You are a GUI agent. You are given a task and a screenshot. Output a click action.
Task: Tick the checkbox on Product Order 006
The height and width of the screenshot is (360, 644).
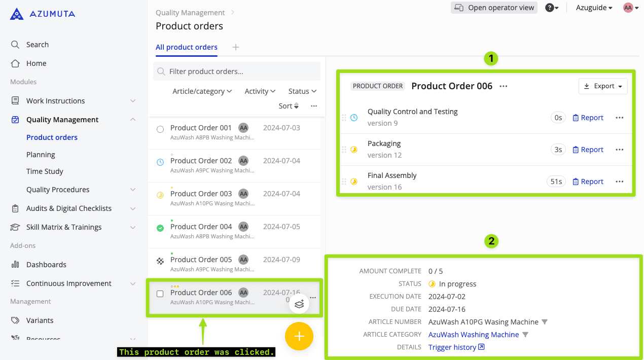pos(159,293)
